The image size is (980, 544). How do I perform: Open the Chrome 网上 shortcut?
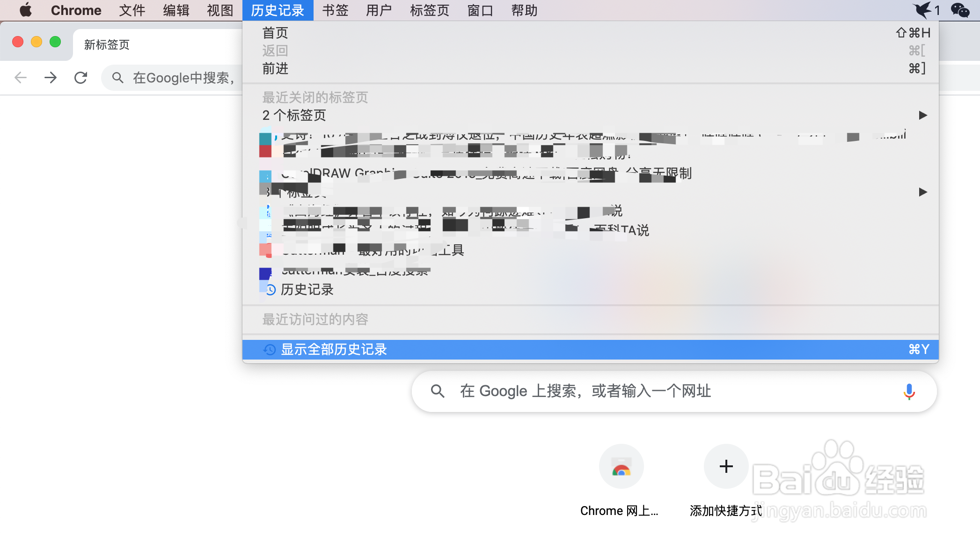621,481
